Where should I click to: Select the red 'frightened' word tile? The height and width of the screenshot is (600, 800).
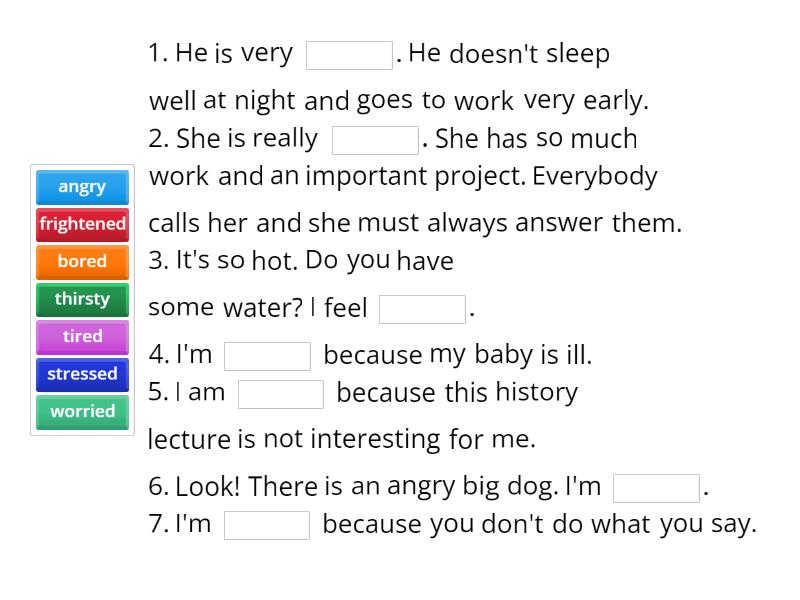pyautogui.click(x=81, y=224)
